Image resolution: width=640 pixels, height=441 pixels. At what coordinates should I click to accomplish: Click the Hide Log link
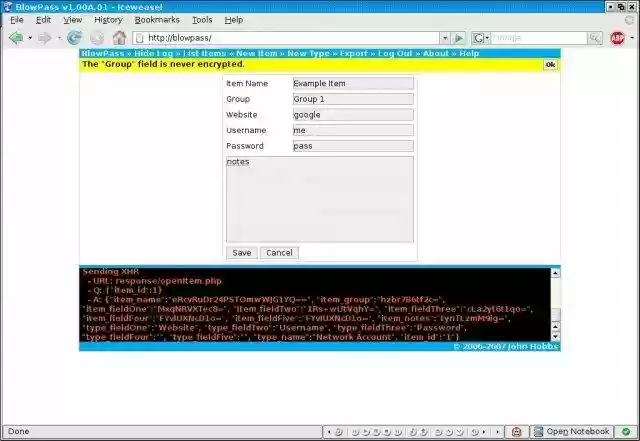pos(153,53)
